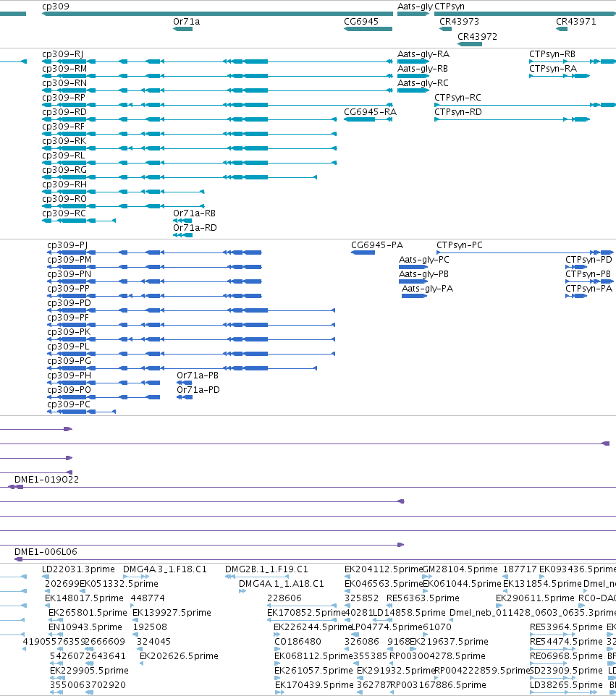This screenshot has width=616, height=696.
Task: Select the Or71a-RD transcript label
Action: (195, 228)
